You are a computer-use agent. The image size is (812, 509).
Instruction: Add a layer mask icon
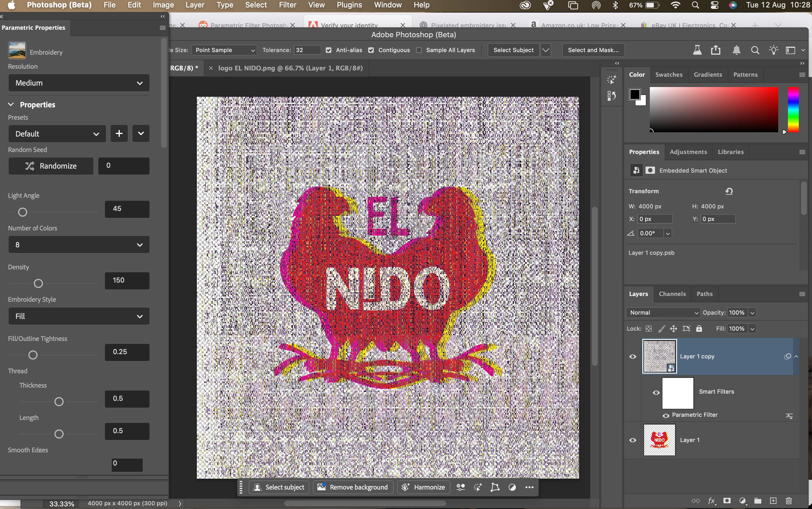click(x=727, y=501)
